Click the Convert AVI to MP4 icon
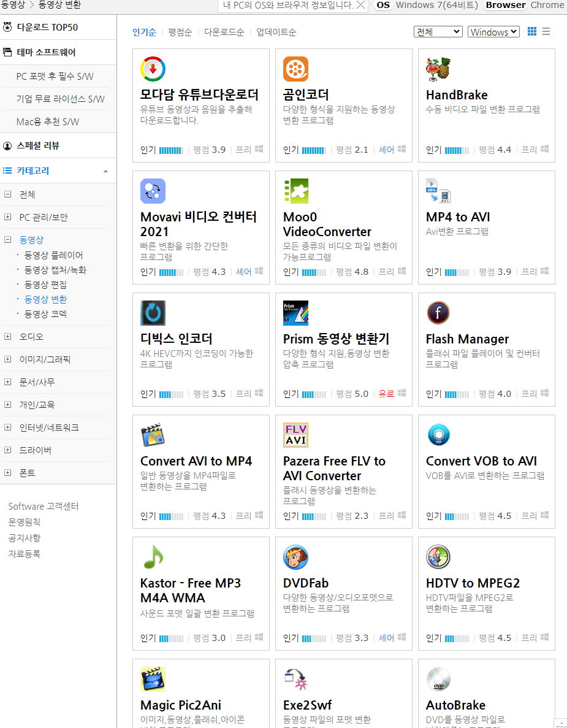 (153, 435)
